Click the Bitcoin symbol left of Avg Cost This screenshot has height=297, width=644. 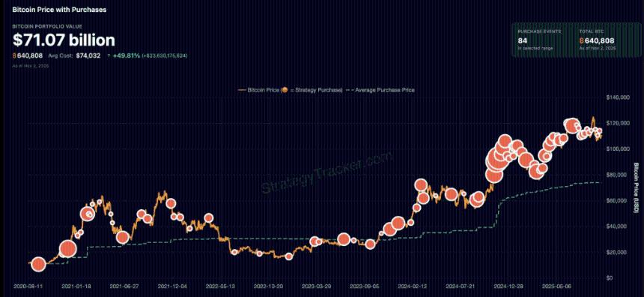coord(15,55)
